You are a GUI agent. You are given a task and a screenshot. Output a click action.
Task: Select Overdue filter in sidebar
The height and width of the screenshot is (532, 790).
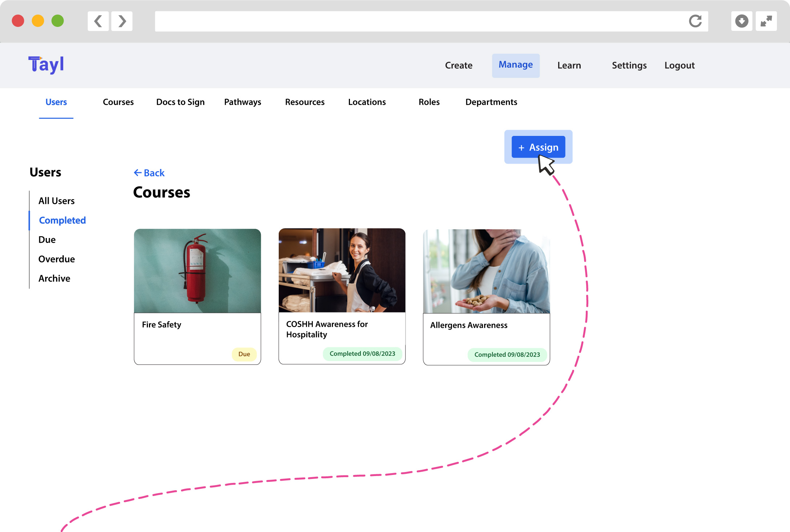tap(56, 259)
